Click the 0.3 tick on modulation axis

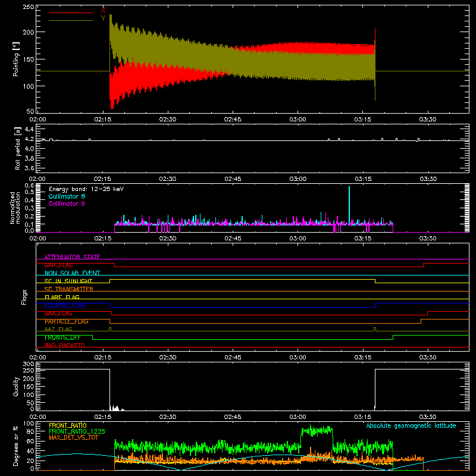point(29,208)
